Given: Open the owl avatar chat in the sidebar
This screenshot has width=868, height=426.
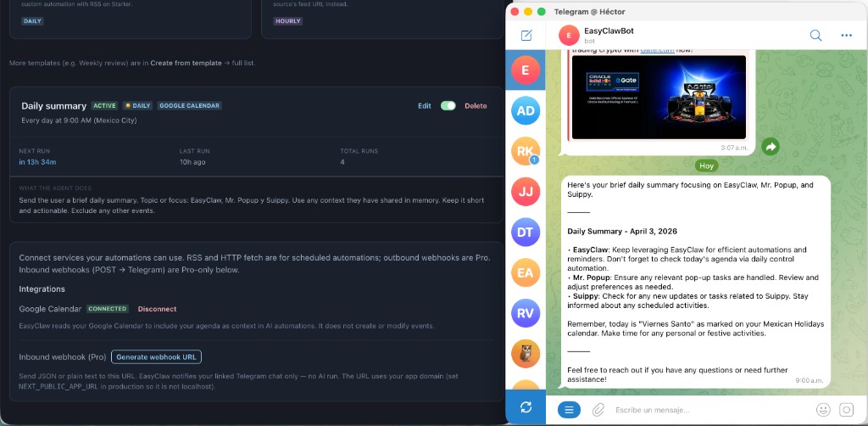Looking at the screenshot, I should 526,353.
